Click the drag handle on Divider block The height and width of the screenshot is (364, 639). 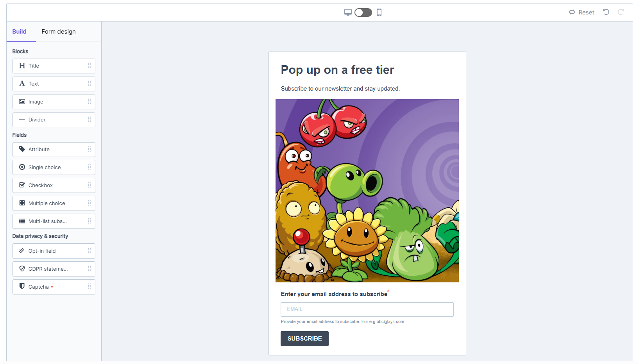[89, 120]
